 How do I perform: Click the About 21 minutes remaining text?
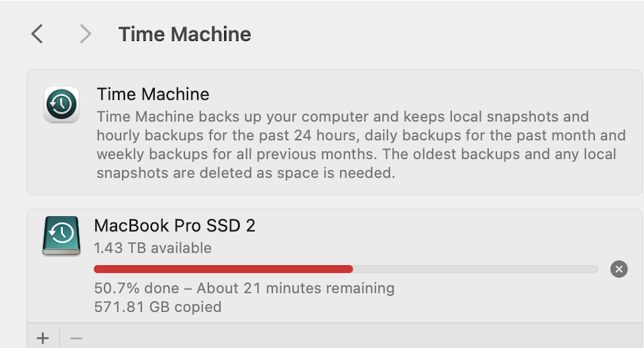click(x=296, y=288)
